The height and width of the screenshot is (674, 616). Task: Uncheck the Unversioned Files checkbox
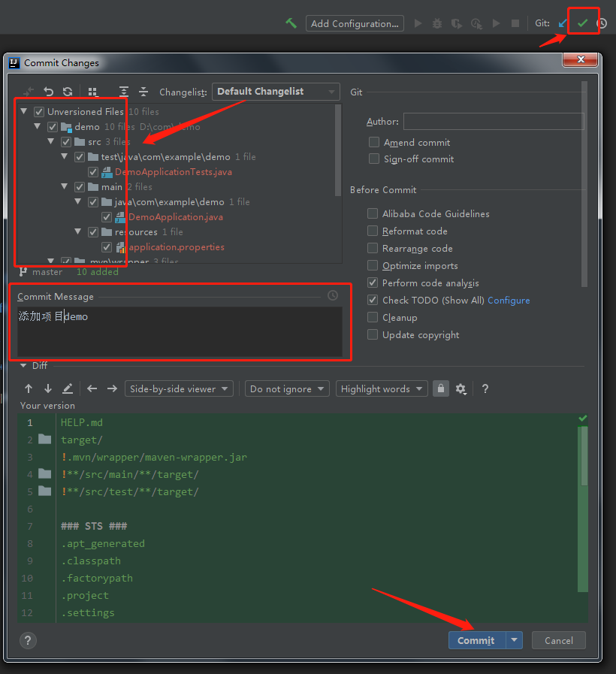click(x=39, y=112)
